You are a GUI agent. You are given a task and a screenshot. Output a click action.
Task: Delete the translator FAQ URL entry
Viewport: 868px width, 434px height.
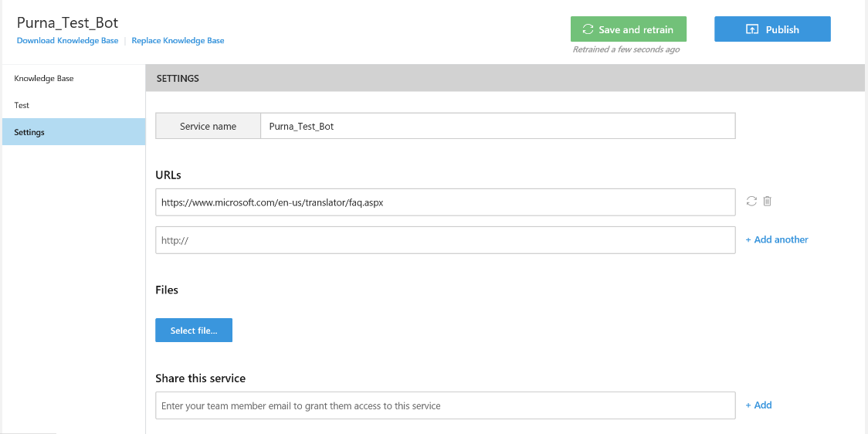(767, 202)
